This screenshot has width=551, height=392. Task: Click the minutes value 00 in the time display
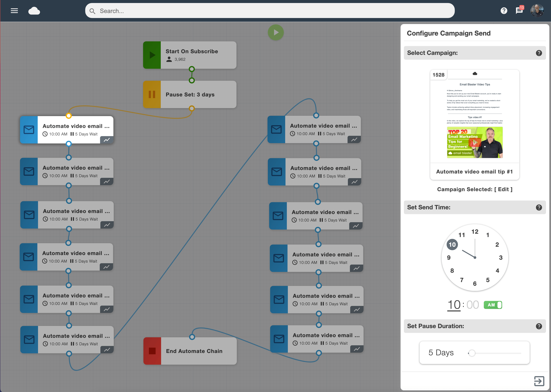click(x=473, y=305)
